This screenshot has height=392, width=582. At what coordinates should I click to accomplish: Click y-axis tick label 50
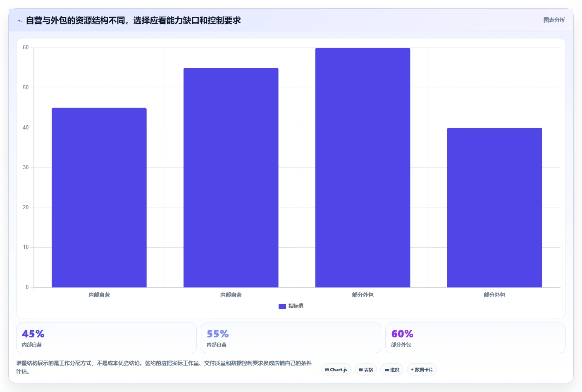click(26, 88)
